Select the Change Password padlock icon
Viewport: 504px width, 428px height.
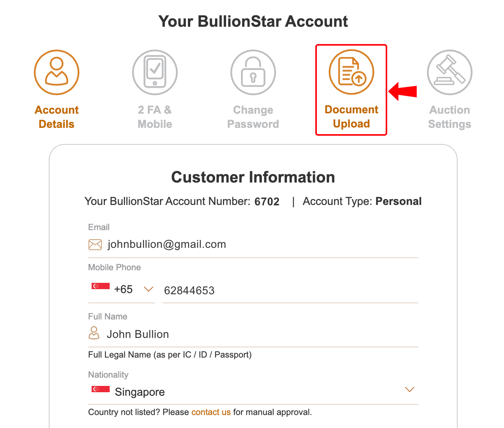tap(253, 72)
